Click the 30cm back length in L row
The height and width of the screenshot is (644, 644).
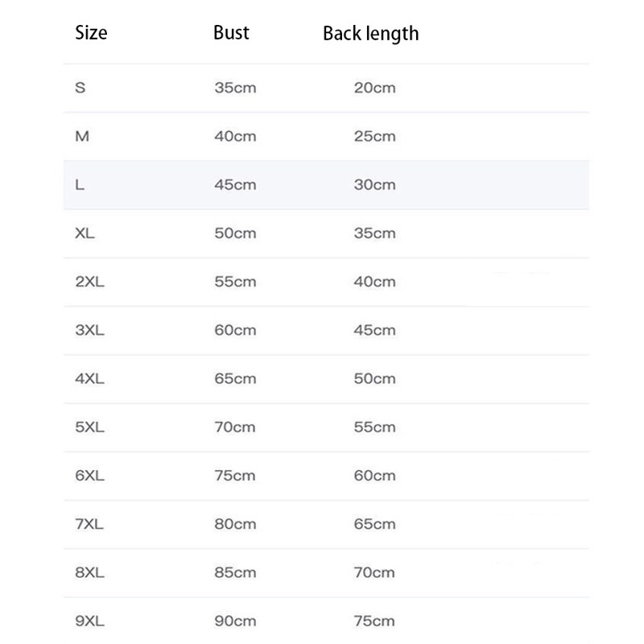click(375, 184)
